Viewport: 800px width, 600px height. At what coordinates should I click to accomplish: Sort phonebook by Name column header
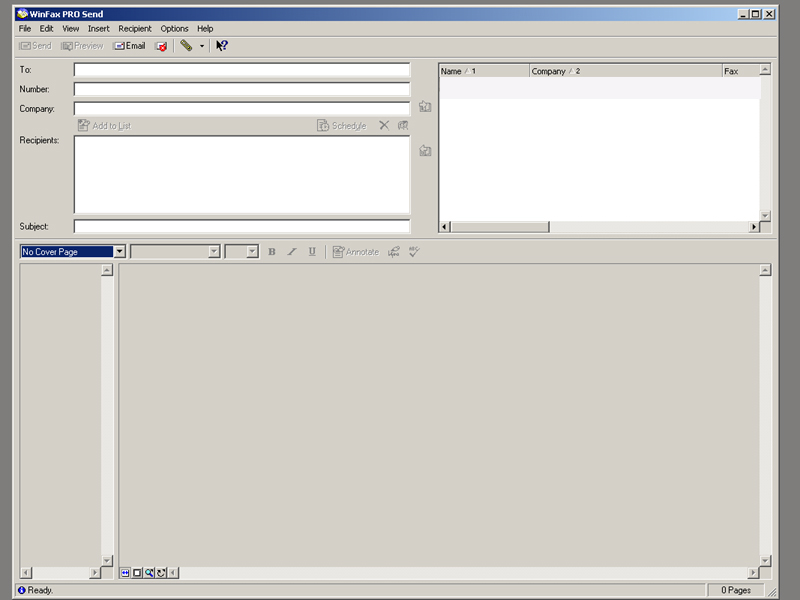tap(484, 71)
